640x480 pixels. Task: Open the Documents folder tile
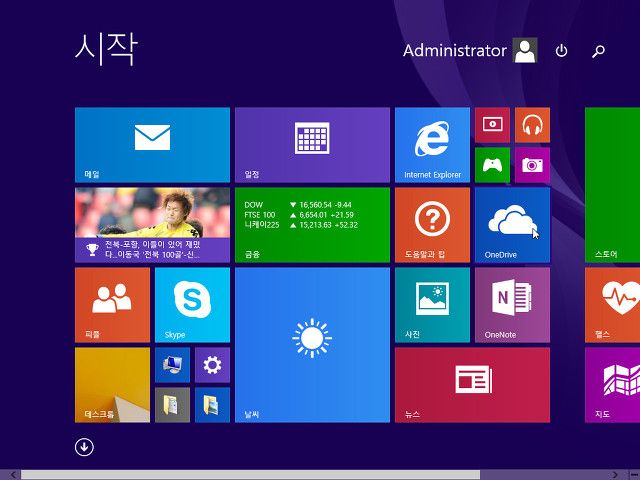[172, 405]
